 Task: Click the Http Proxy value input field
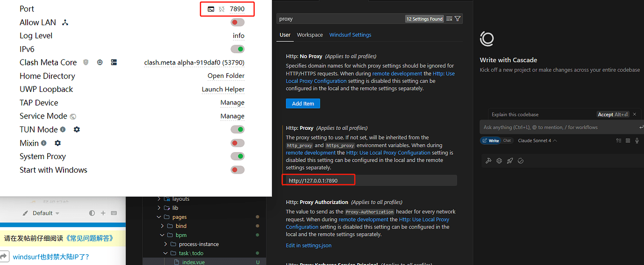[371, 181]
